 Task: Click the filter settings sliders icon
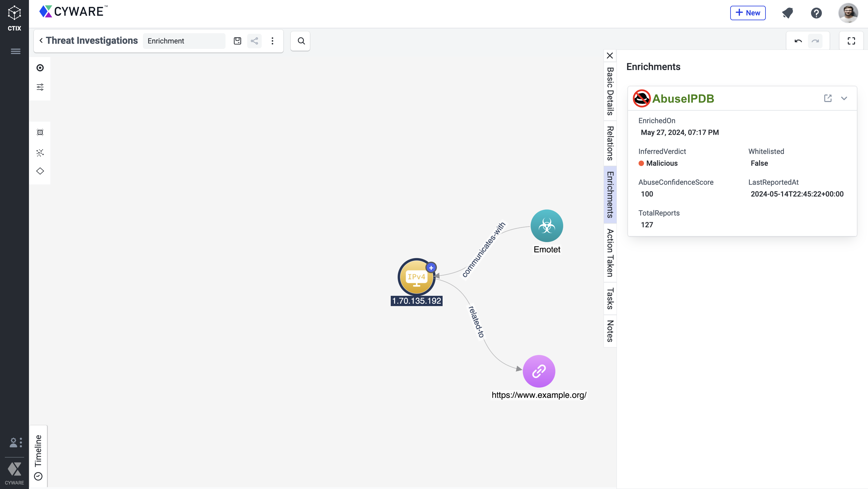(40, 87)
